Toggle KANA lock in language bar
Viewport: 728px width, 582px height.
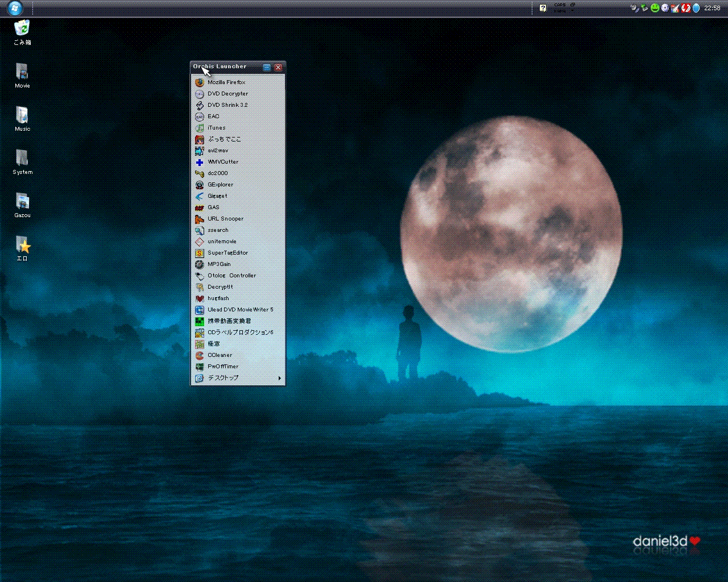click(x=560, y=11)
